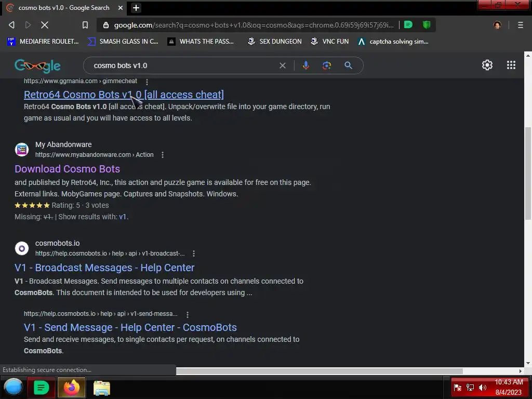Click the forward navigation arrow

[28, 25]
